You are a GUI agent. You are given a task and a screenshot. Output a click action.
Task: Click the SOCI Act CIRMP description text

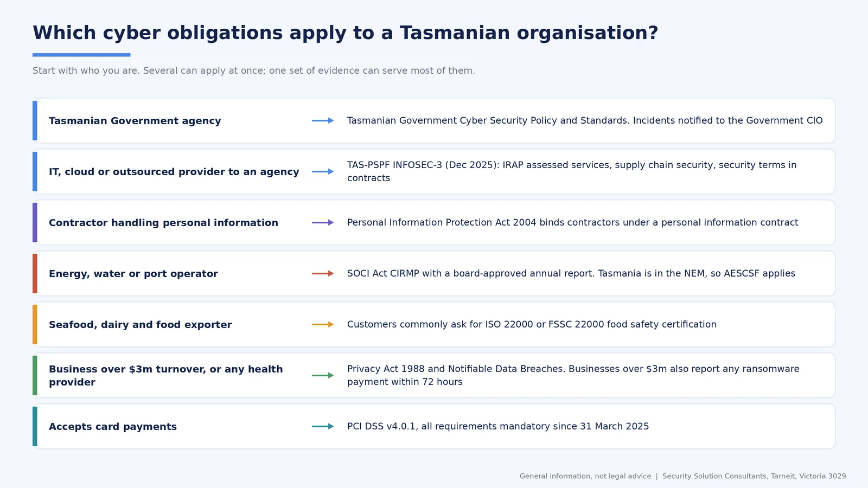[x=571, y=273]
